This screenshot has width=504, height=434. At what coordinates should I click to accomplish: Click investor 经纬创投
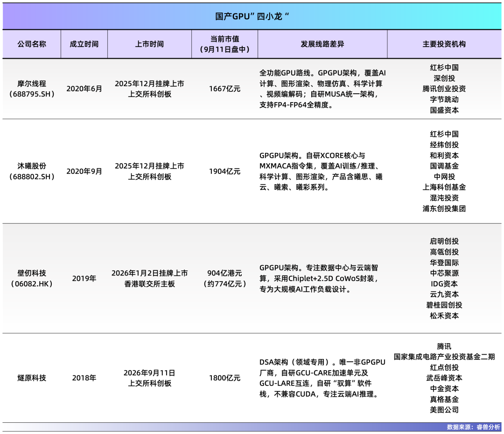coord(444,145)
